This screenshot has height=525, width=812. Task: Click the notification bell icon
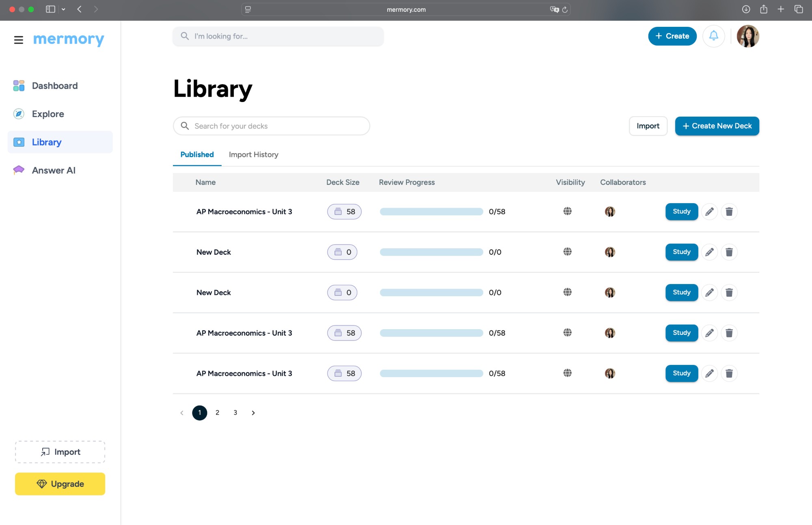[713, 36]
